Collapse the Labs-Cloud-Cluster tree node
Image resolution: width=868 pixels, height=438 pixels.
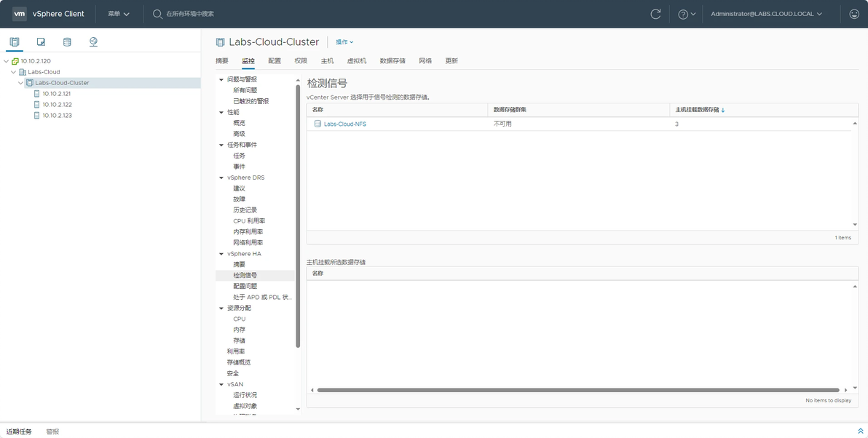21,83
